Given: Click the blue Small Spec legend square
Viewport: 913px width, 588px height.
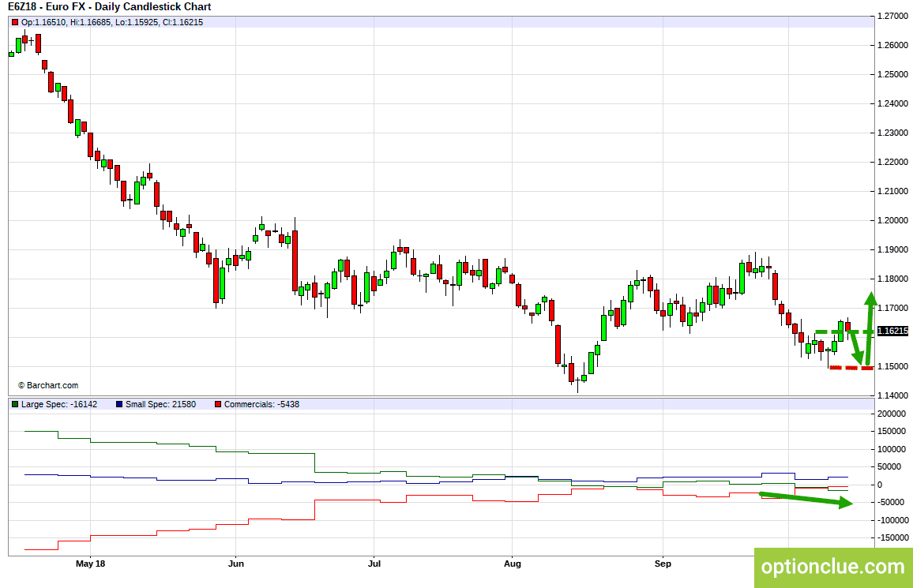Looking at the screenshot, I should [119, 404].
